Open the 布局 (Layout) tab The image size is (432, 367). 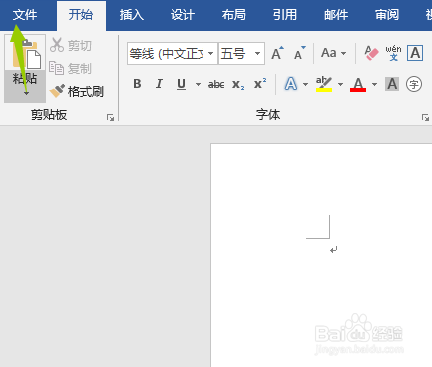coord(234,15)
